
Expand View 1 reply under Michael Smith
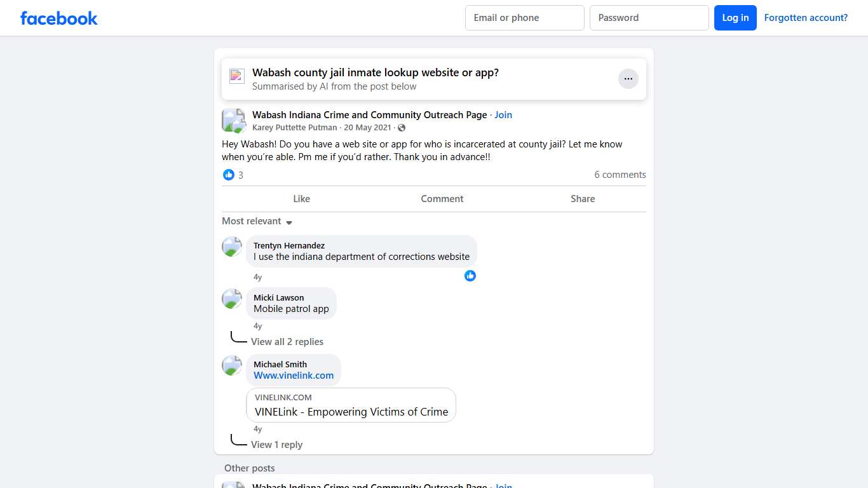click(276, 445)
